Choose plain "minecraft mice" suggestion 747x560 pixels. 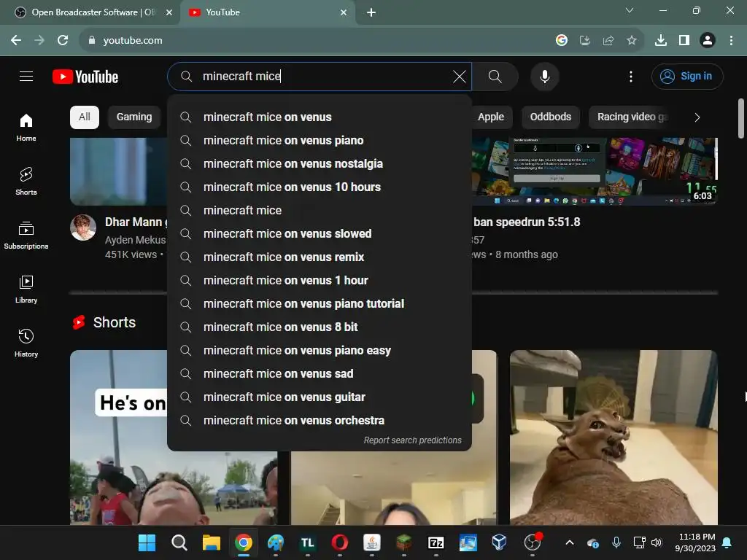pos(320,211)
